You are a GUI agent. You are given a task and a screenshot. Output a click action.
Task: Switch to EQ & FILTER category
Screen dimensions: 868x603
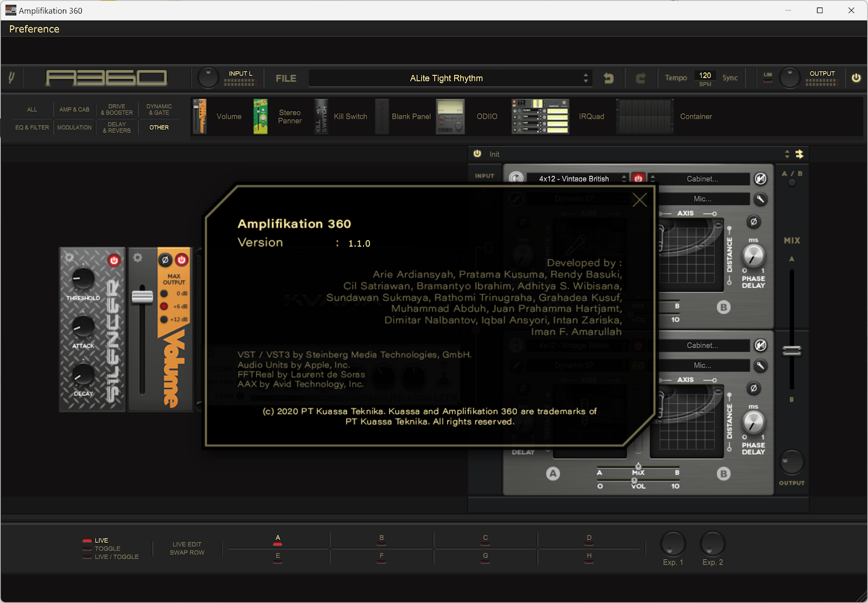[x=32, y=127]
